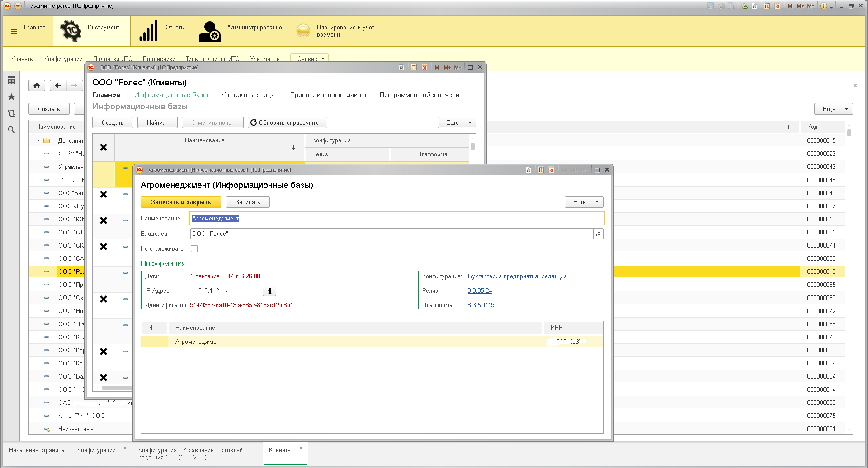Image resolution: width=868 pixels, height=468 pixels.
Task: Click M+ in the ООО Ролес window title bar
Action: click(447, 67)
